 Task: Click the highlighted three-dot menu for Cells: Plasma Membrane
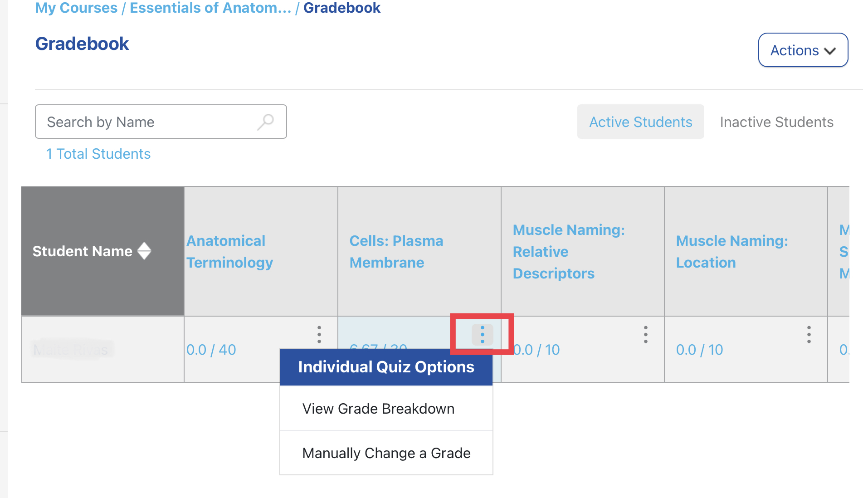482,335
